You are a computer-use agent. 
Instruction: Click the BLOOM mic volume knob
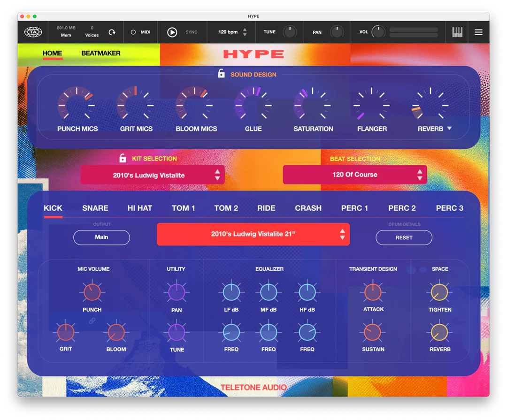click(x=116, y=332)
